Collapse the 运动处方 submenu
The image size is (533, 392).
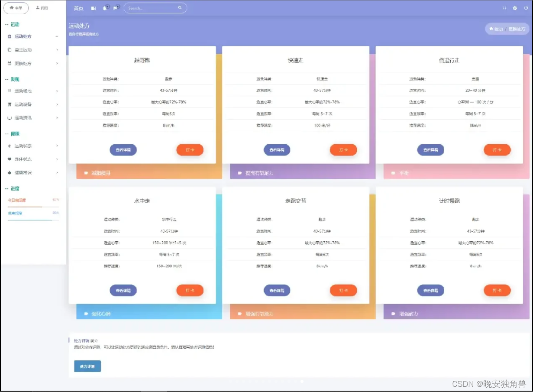pyautogui.click(x=56, y=36)
